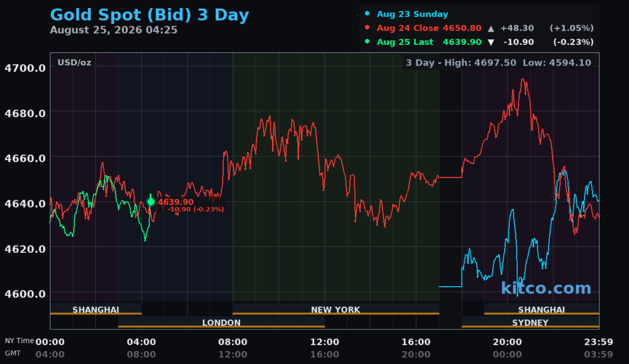Click the 4600.0 y-axis label
629x364 pixels.
[x=25, y=294]
